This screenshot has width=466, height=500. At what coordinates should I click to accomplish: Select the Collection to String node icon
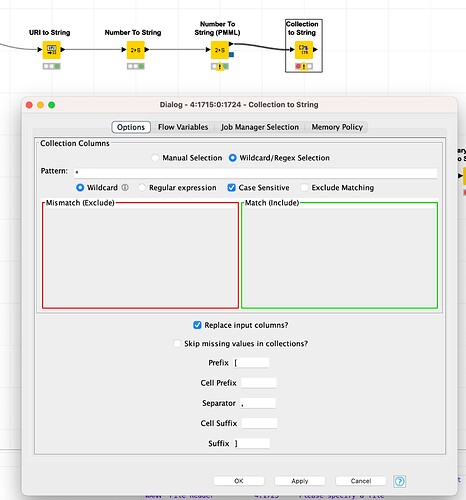pyautogui.click(x=304, y=50)
